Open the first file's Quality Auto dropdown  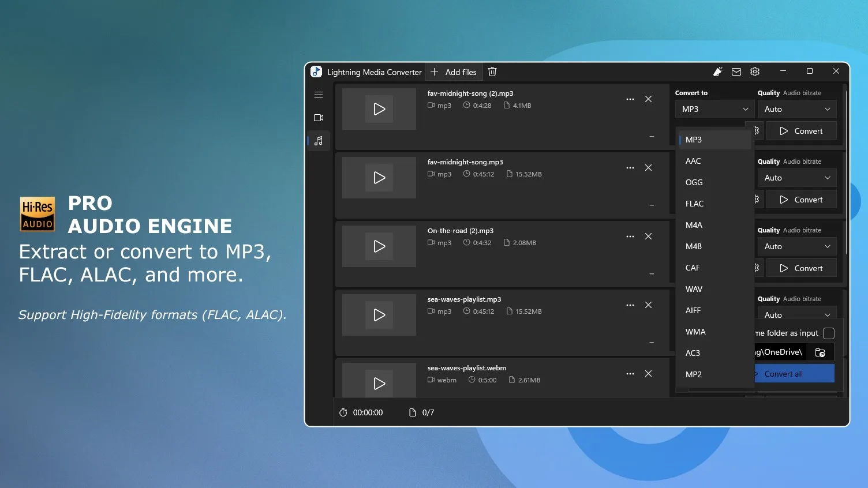pyautogui.click(x=797, y=109)
